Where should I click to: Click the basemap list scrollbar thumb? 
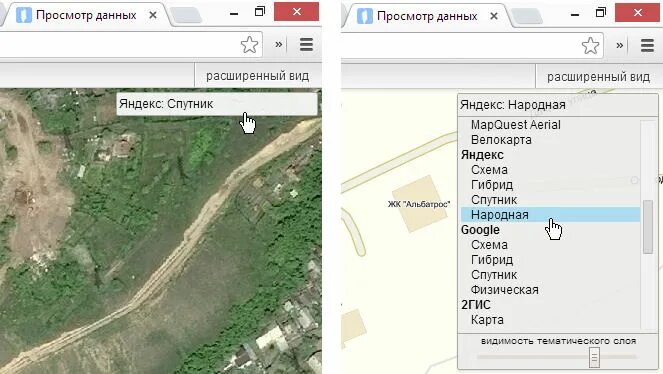point(648,227)
